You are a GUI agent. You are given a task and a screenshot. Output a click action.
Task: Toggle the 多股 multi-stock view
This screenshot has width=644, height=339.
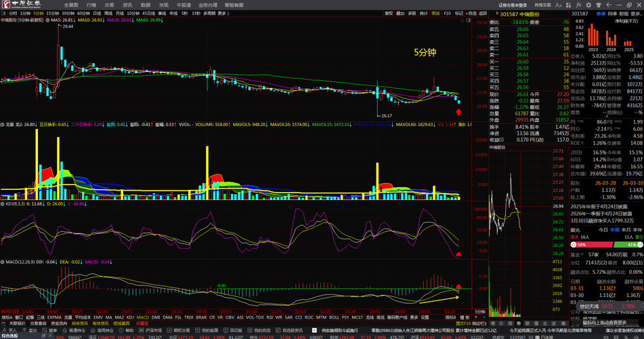point(412,13)
